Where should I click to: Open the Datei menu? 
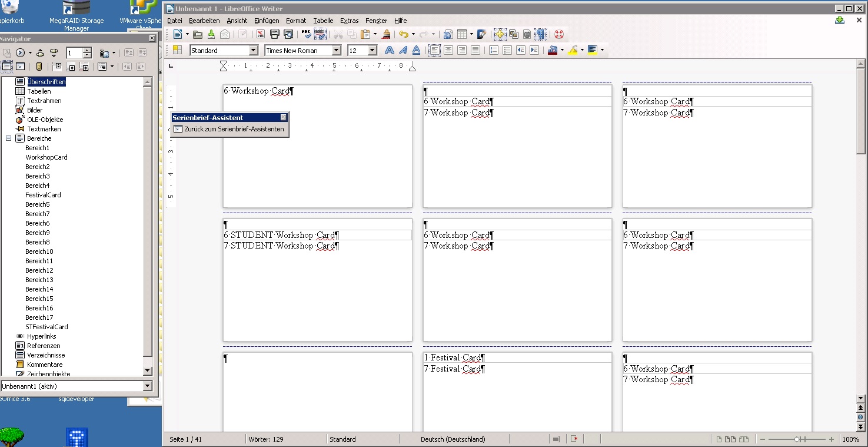(175, 21)
